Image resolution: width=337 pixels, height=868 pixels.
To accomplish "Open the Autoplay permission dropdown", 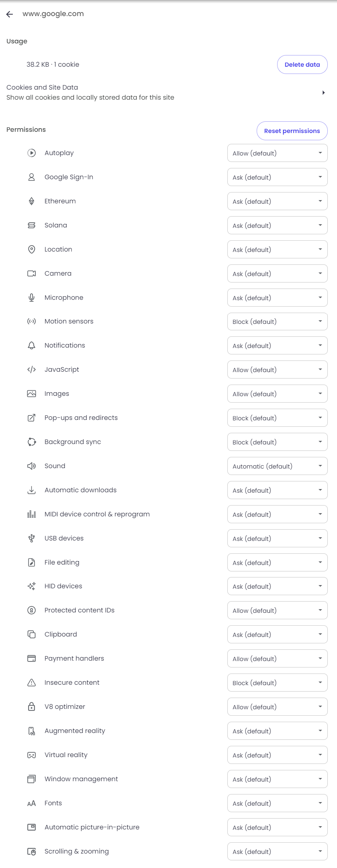I will (x=277, y=153).
